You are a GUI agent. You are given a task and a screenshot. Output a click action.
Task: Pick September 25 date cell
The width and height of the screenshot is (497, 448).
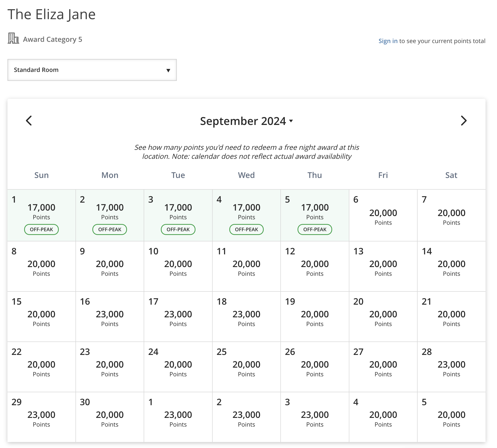coord(247,367)
